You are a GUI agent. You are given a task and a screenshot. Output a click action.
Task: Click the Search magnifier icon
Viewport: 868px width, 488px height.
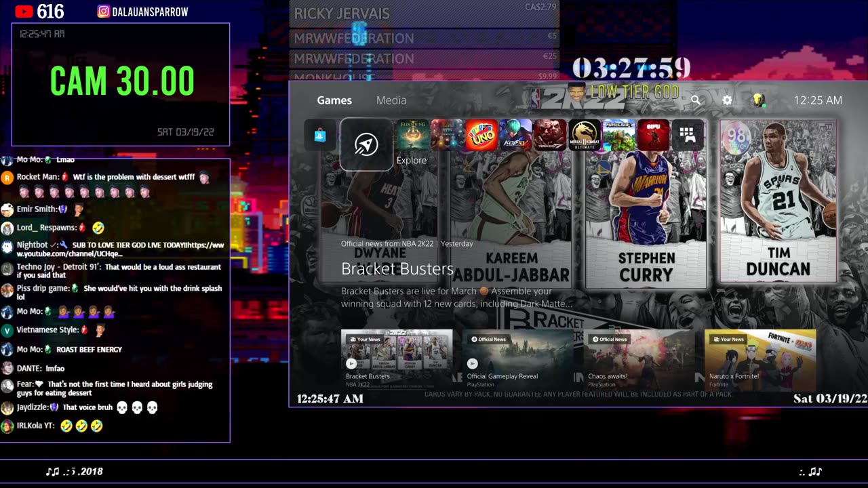696,100
